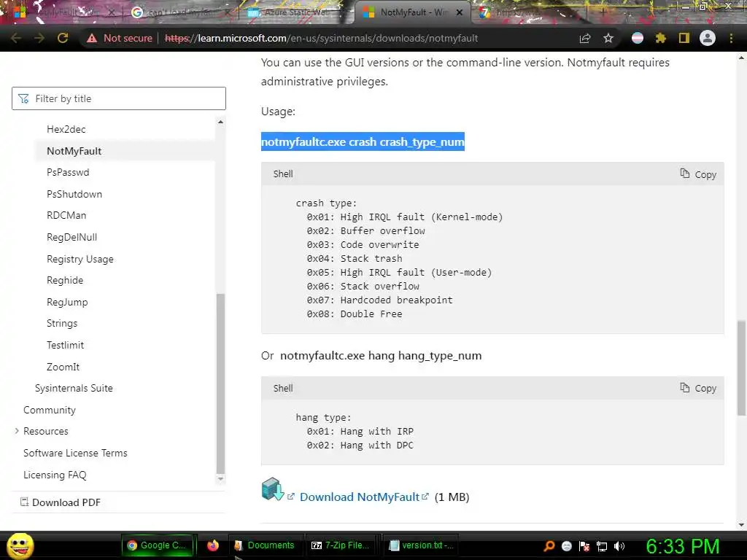Viewport: 747px width, 560px height.
Task: Click the NotMyFault download package icon
Action: [273, 489]
